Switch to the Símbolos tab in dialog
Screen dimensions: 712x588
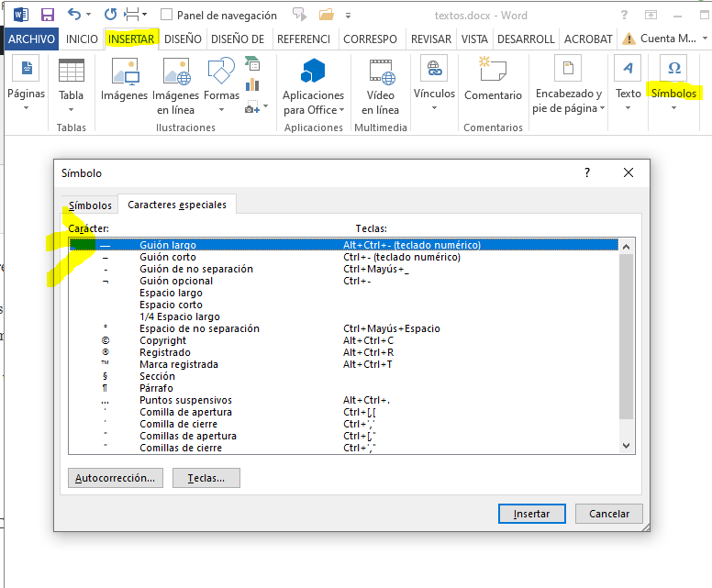point(90,205)
